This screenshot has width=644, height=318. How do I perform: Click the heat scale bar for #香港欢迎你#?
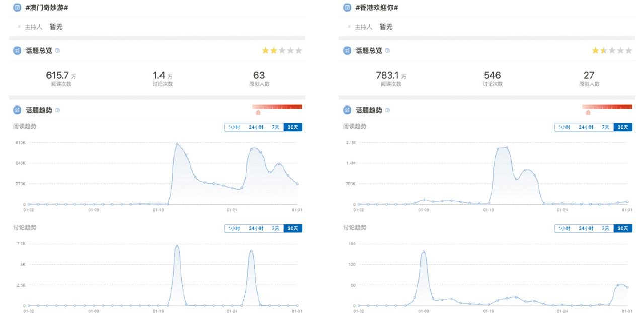(x=607, y=107)
